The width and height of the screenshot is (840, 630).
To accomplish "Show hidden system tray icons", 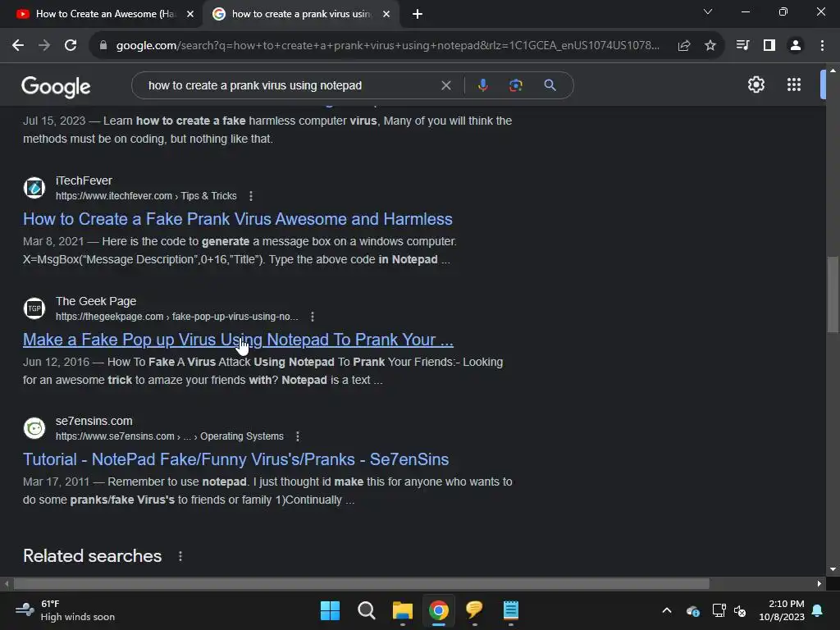I will (667, 610).
